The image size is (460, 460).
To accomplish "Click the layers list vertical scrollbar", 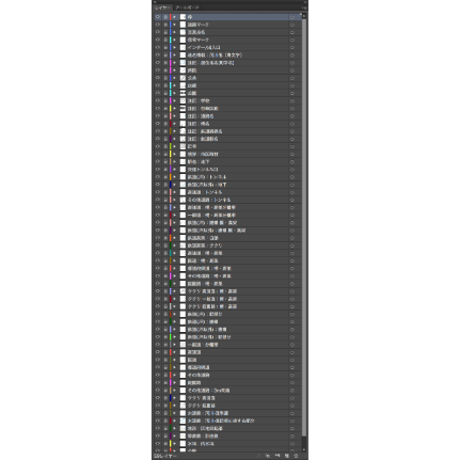I will [304, 227].
